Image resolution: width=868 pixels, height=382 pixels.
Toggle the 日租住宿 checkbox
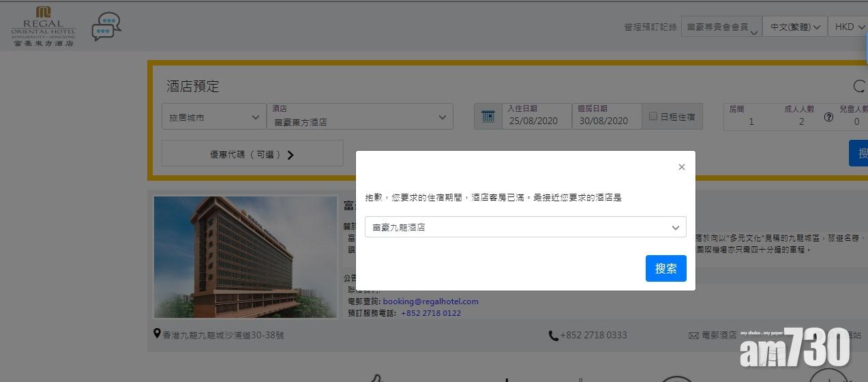pyautogui.click(x=653, y=117)
